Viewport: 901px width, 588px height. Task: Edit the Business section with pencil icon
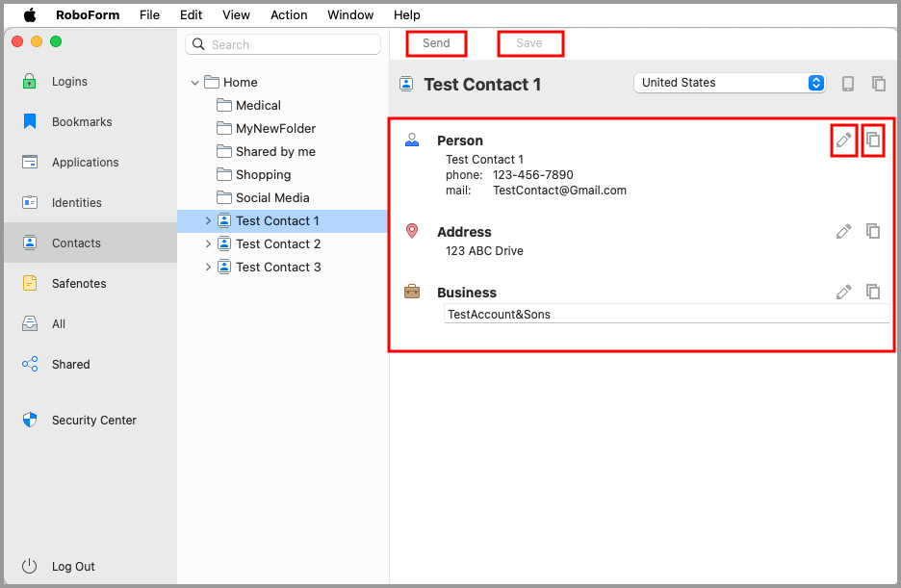pos(843,293)
